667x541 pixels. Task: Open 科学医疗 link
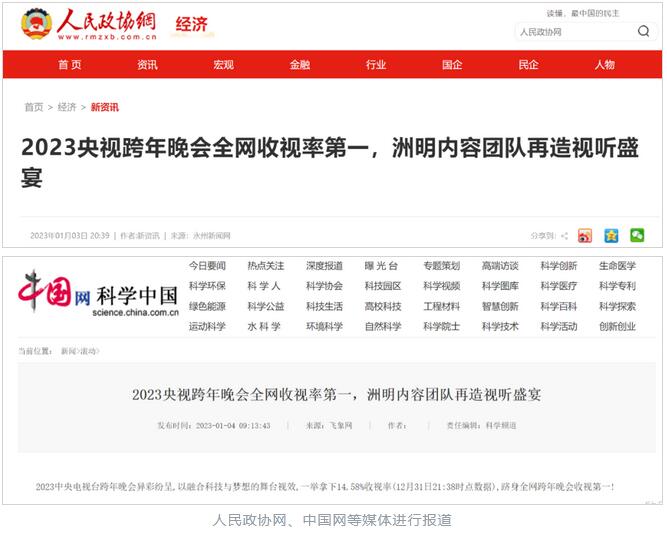click(x=559, y=286)
